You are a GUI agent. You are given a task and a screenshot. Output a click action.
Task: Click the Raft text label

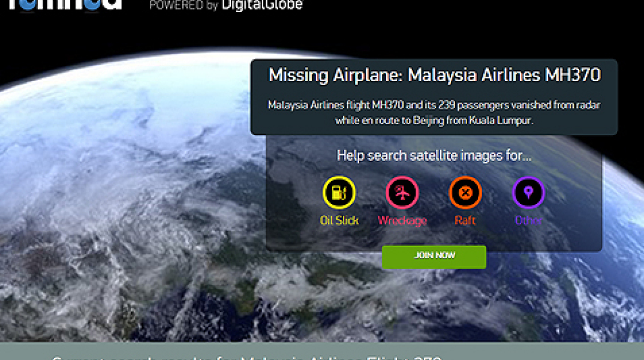click(465, 221)
